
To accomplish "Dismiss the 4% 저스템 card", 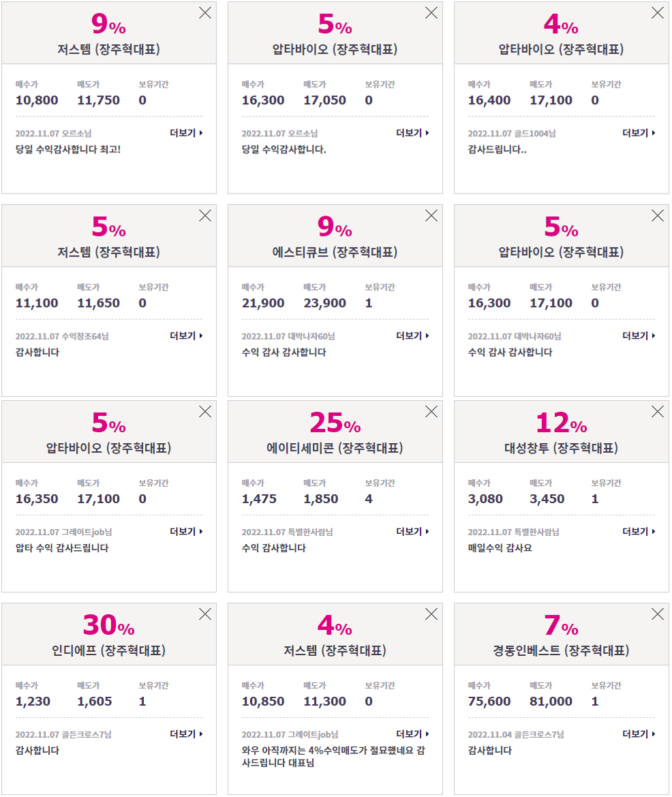I will 431,614.
